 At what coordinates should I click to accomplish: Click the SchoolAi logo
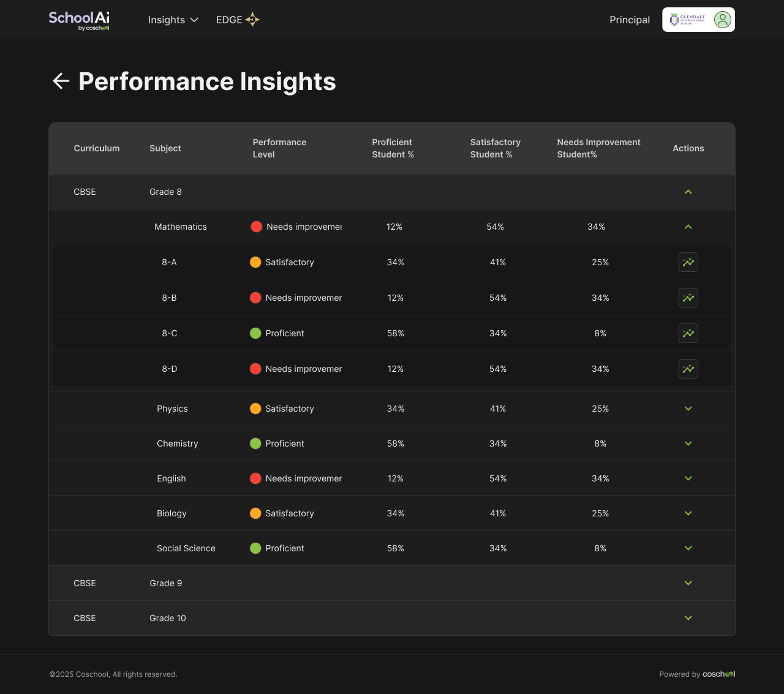(79, 20)
